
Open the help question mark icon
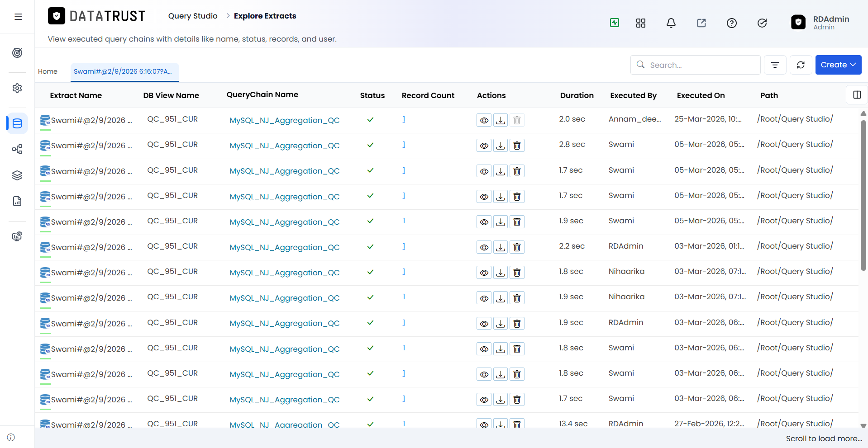coord(732,23)
